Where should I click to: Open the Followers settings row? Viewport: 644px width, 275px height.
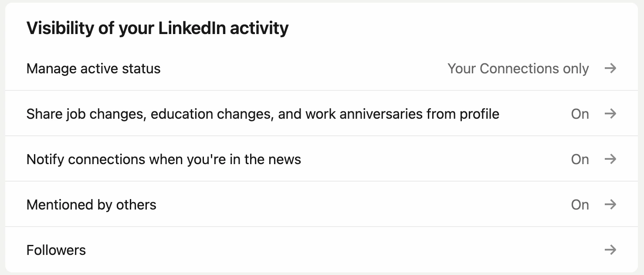56,250
